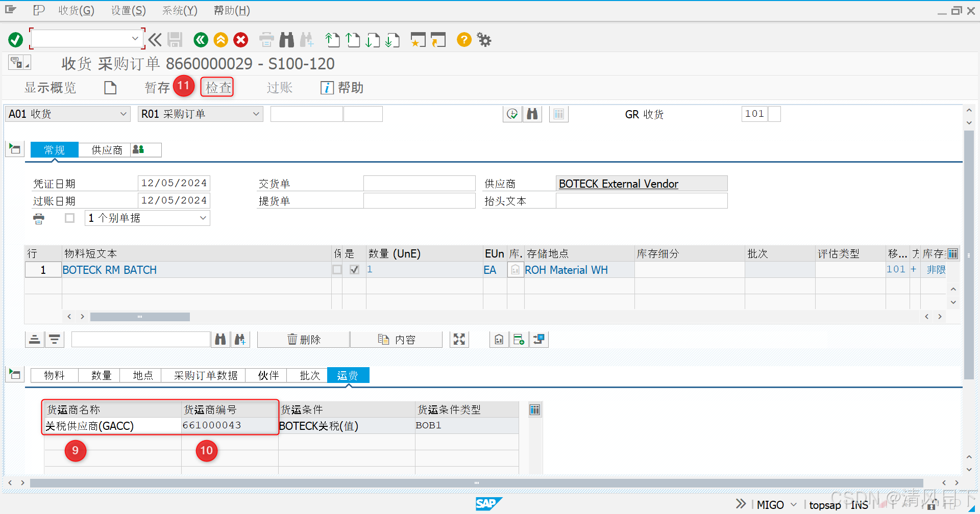Click the bottom horizontal scrollbar thumb
Image resolution: width=980 pixels, height=514 pixels.
pos(476,482)
